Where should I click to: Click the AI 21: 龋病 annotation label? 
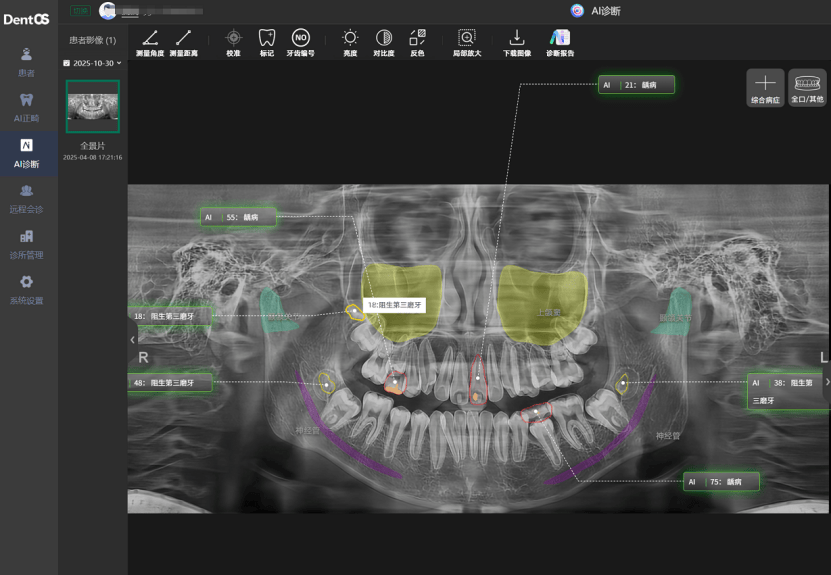pos(636,85)
